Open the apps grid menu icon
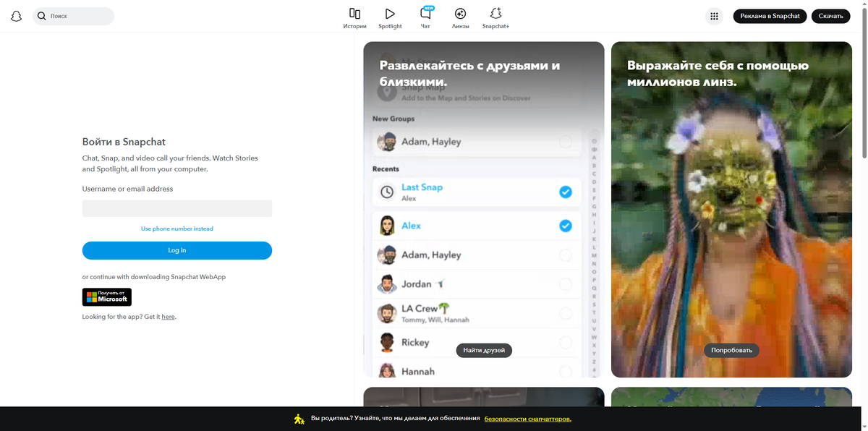 point(714,16)
